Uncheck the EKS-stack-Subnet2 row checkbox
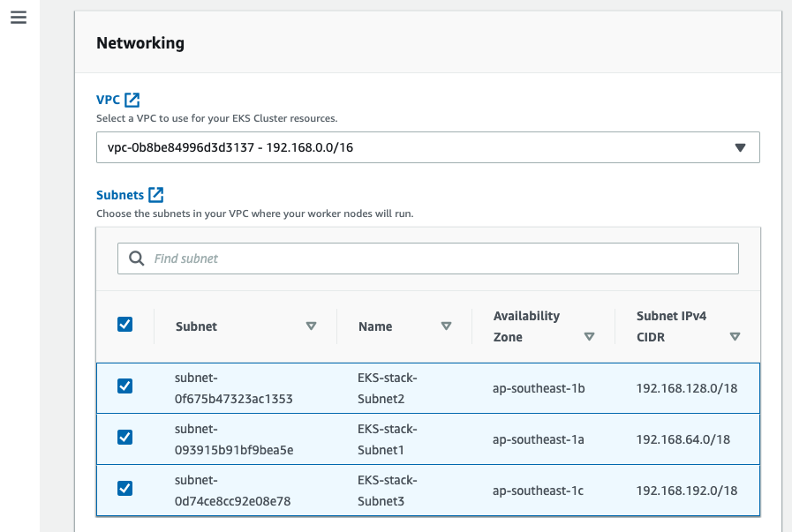 click(x=125, y=386)
